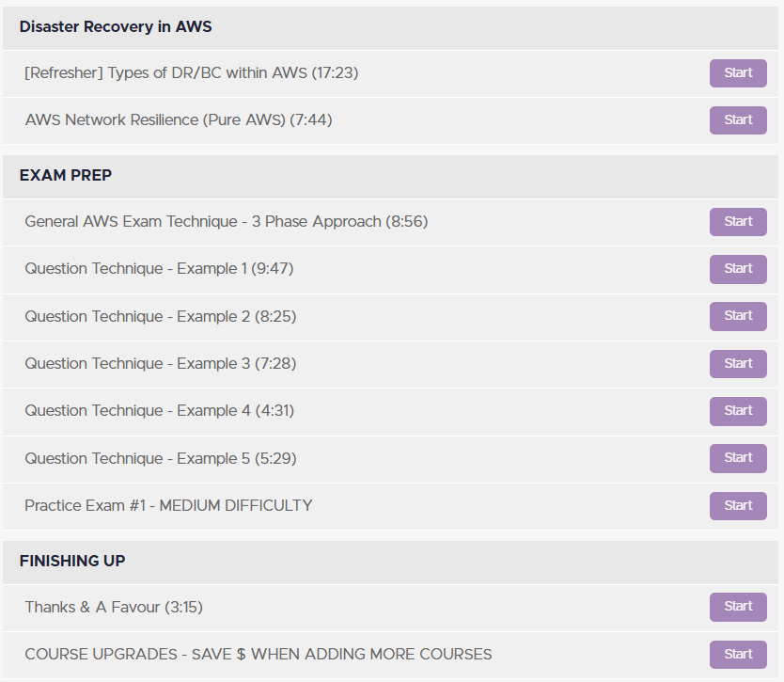Screen dimensions: 784x682
Task: Start Question Technique Example 5
Action: [x=738, y=458]
